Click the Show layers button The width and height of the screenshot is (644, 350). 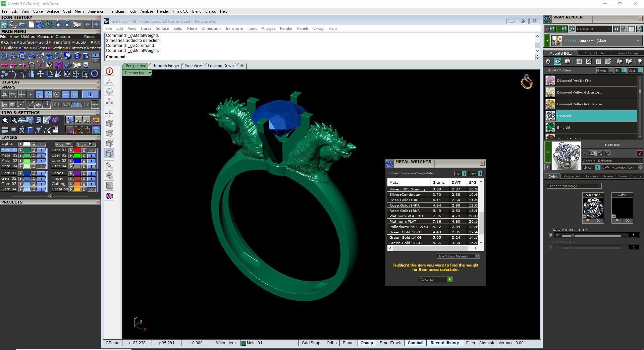pos(86,144)
